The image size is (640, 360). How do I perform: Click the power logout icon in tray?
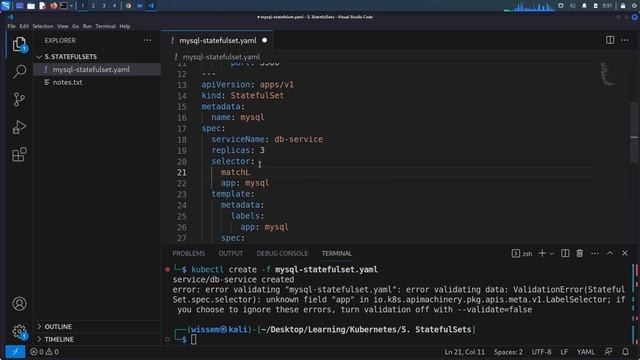click(x=635, y=6)
